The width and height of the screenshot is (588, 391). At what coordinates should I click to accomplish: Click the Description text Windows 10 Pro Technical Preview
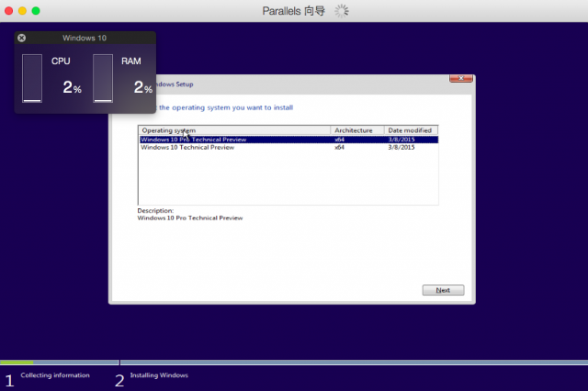(190, 218)
